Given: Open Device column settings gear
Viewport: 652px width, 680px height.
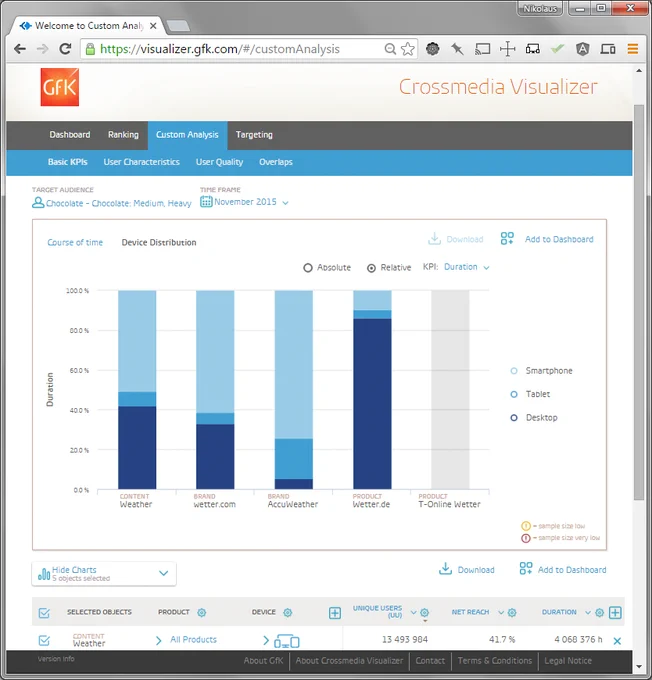Looking at the screenshot, I should pyautogui.click(x=288, y=612).
